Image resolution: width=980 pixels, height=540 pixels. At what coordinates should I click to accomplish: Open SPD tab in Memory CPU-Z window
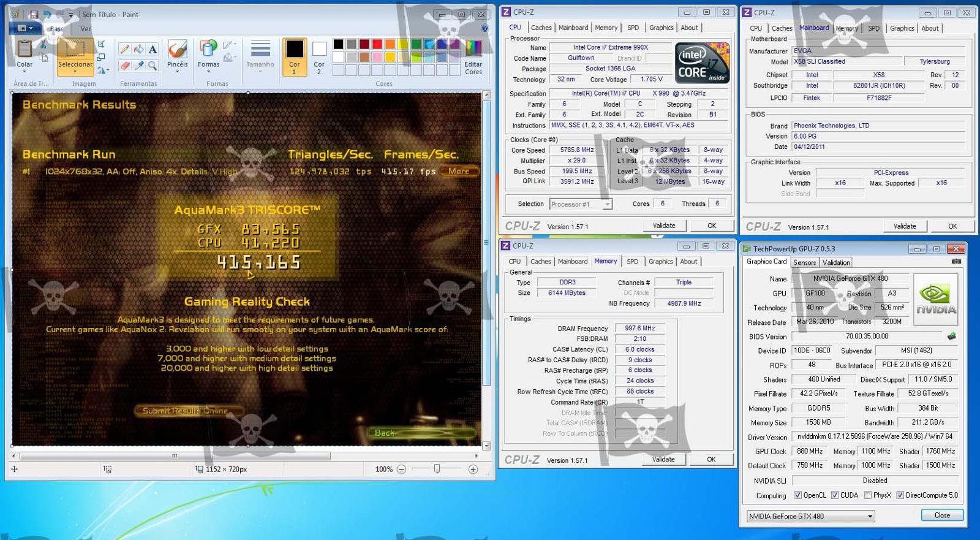click(632, 261)
